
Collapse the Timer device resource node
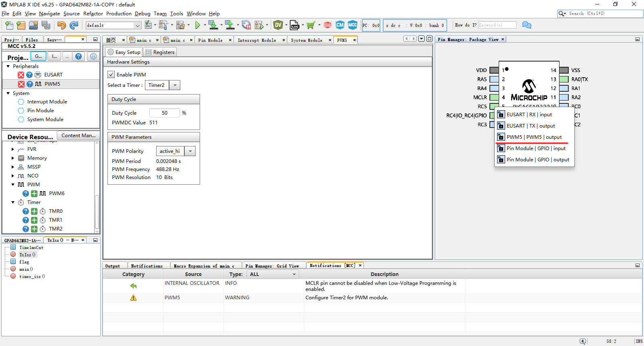(13, 202)
